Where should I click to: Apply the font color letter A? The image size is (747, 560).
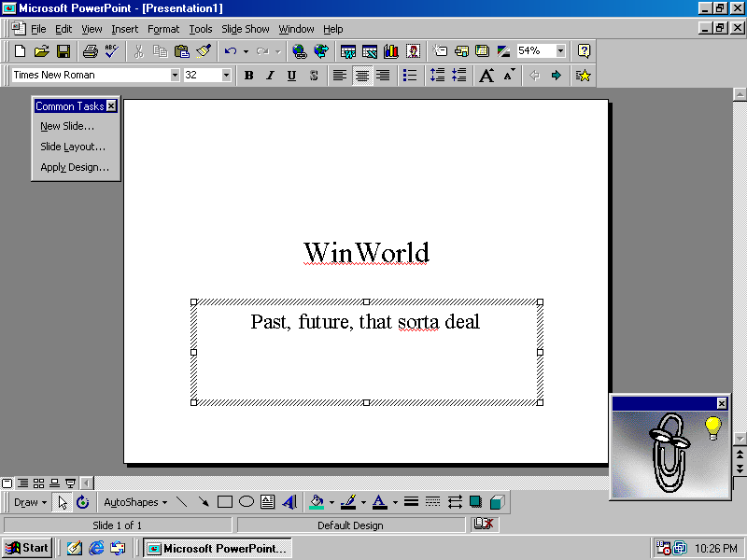coord(380,502)
